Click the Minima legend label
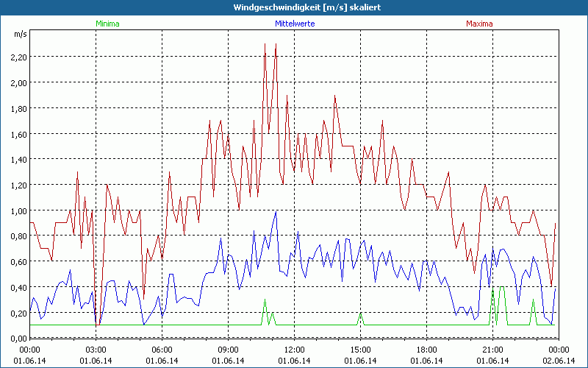Viewport: 588px width, 368px height. point(107,24)
